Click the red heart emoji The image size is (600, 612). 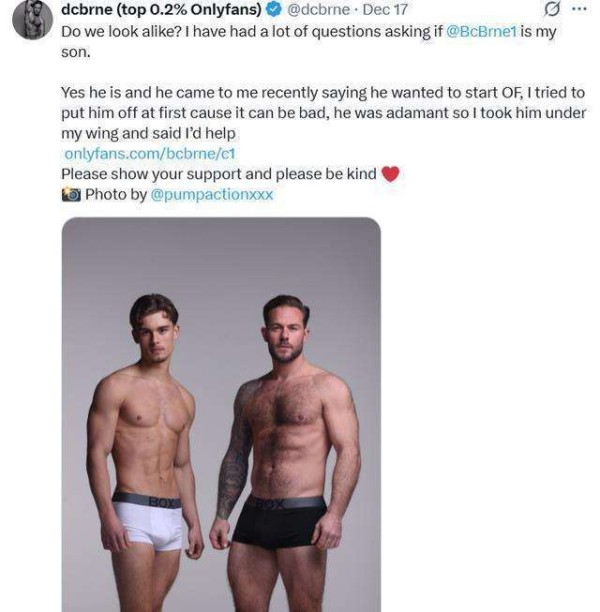coord(391,174)
